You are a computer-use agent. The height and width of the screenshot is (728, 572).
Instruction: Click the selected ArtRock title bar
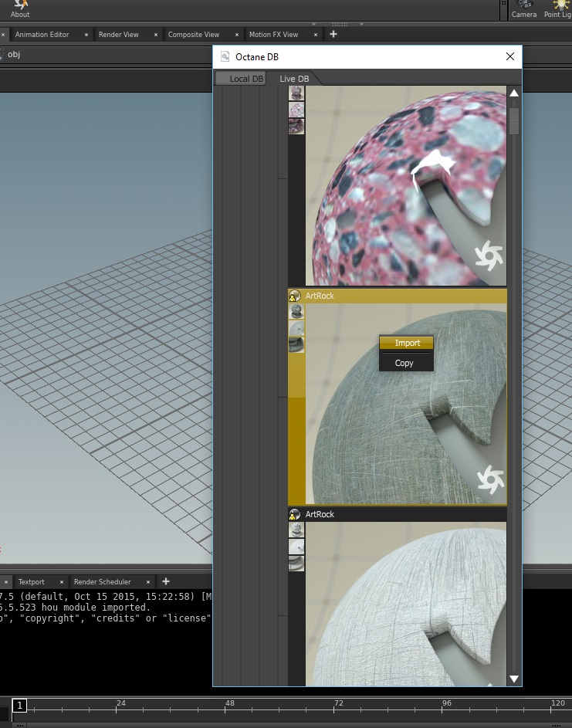pos(398,296)
